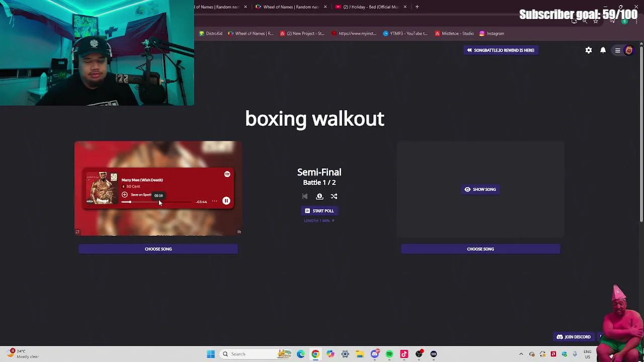Open Mistletoe - Studio bookmark
Viewport: 644px width, 362px height.
coord(454,34)
